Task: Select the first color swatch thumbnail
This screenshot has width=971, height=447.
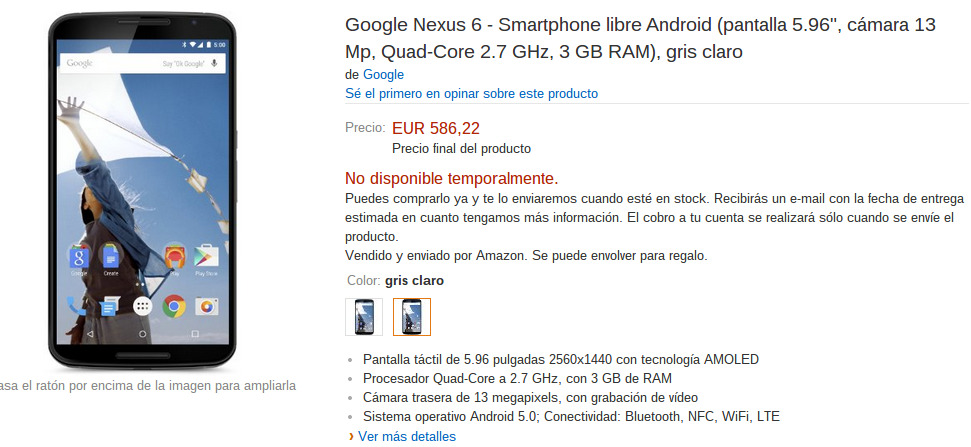Action: 364,317
